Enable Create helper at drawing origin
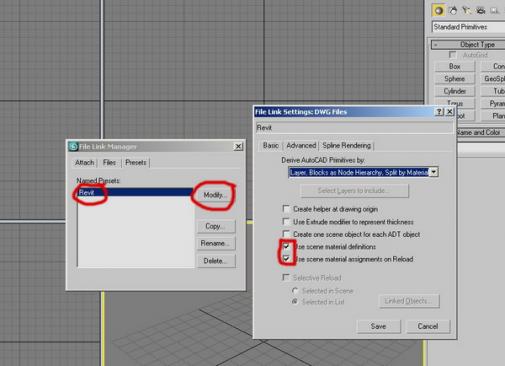The image size is (505, 366). point(286,209)
